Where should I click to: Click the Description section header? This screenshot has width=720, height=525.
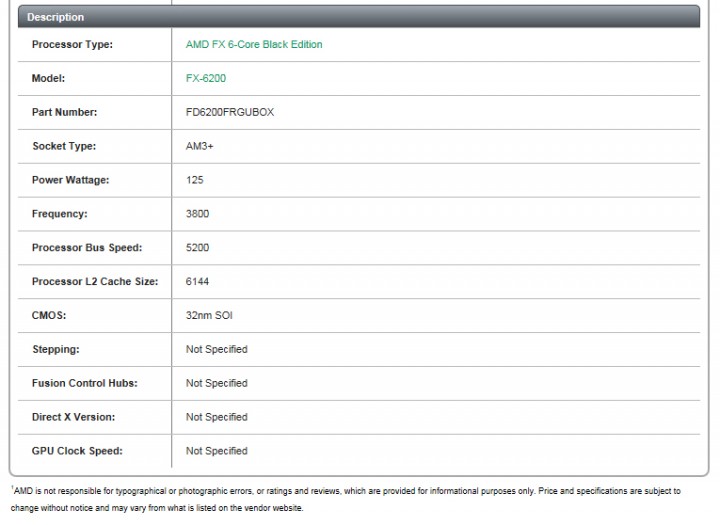[56, 17]
